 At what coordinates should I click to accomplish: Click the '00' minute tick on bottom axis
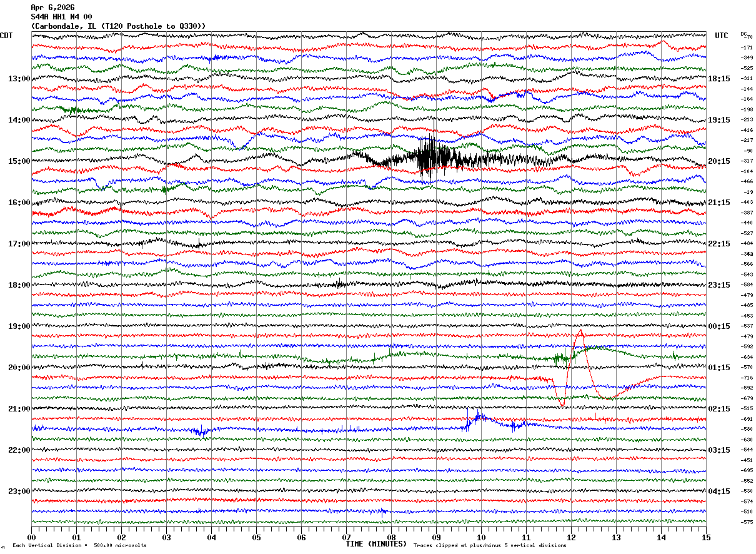tap(31, 537)
